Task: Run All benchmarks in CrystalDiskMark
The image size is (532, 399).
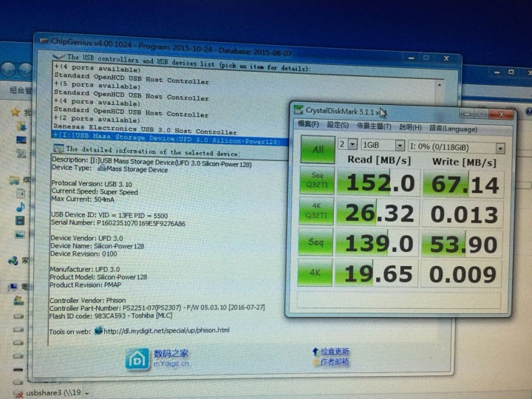Action: click(318, 149)
